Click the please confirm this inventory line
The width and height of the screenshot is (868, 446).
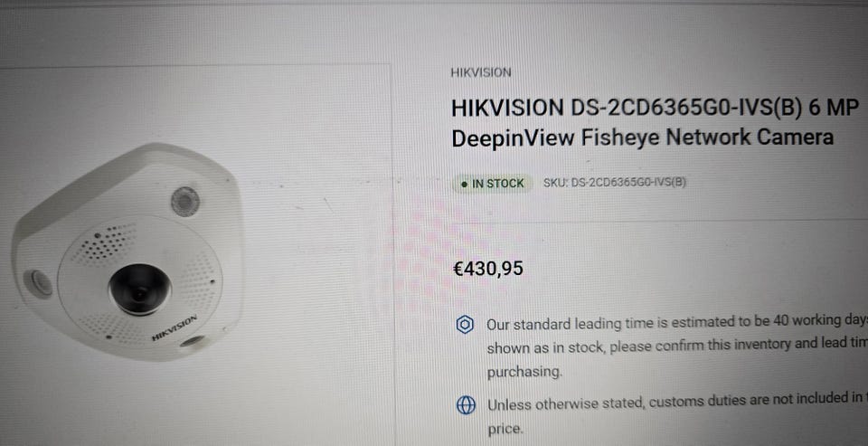tap(677, 346)
